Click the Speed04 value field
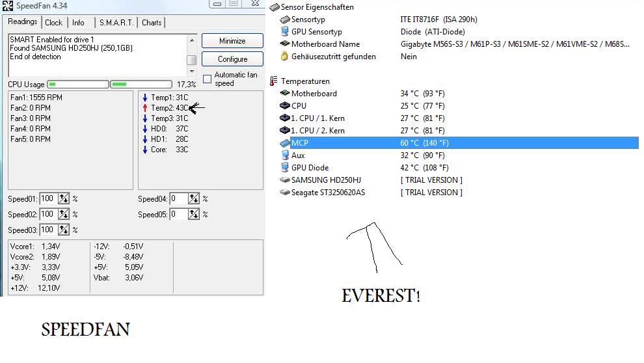This screenshot has width=644, height=363. coord(178,199)
